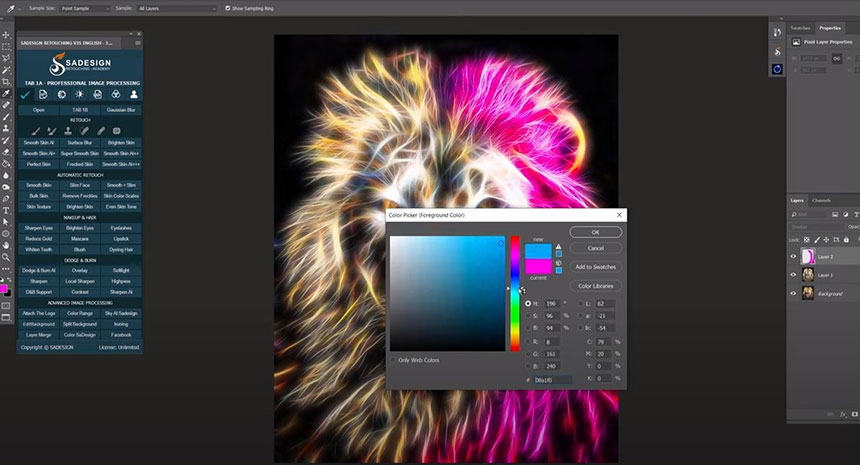860x465 pixels.
Task: Switch to the Properties tab
Action: [x=829, y=28]
